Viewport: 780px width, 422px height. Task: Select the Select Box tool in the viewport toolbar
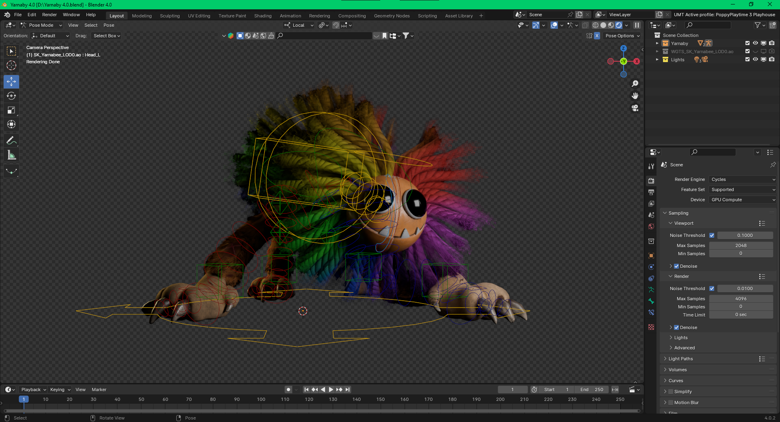pyautogui.click(x=11, y=51)
